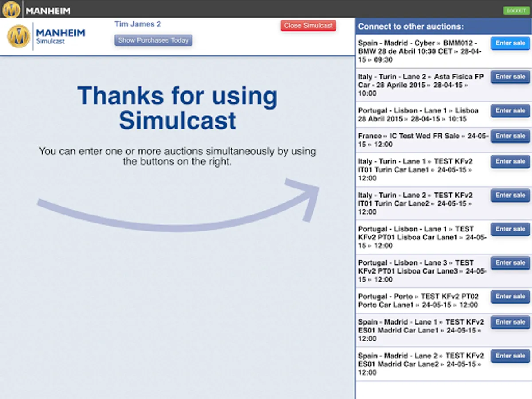The image size is (532, 399).
Task: Enter sale for Madrid Car Lane1 TEST
Action: pyautogui.click(x=510, y=322)
